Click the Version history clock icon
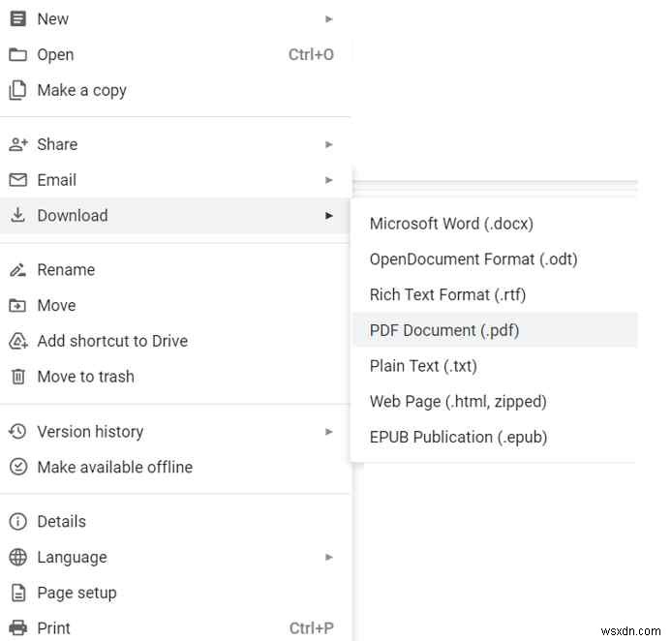Viewport: 672px width, 641px height. [x=17, y=432]
